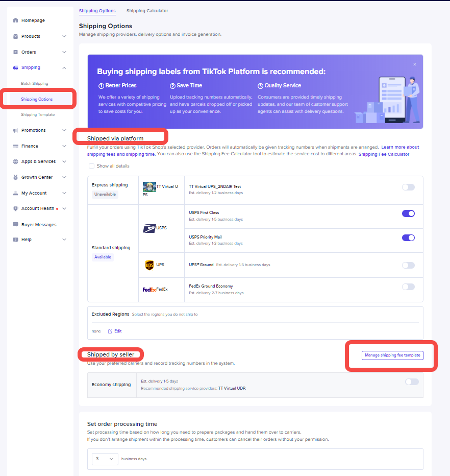
Task: Open Shipping Options in the sidebar
Action: pos(37,99)
